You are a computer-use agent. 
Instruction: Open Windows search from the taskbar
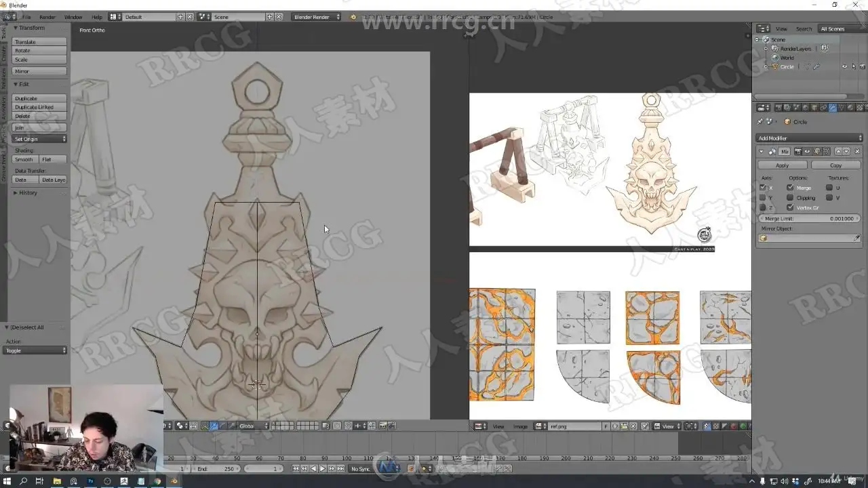point(23,481)
